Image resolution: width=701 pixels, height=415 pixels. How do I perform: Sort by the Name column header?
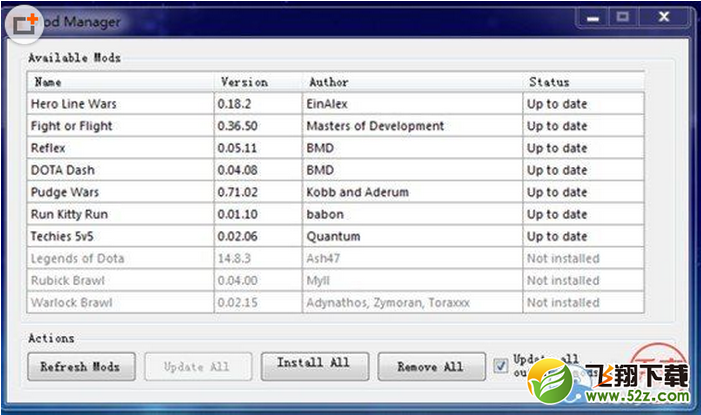120,82
